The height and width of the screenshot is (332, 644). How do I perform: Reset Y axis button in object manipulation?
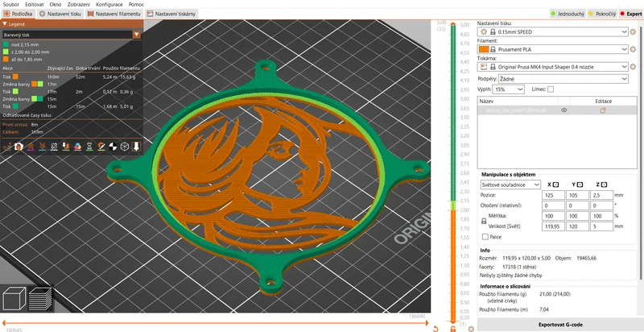(x=580, y=185)
